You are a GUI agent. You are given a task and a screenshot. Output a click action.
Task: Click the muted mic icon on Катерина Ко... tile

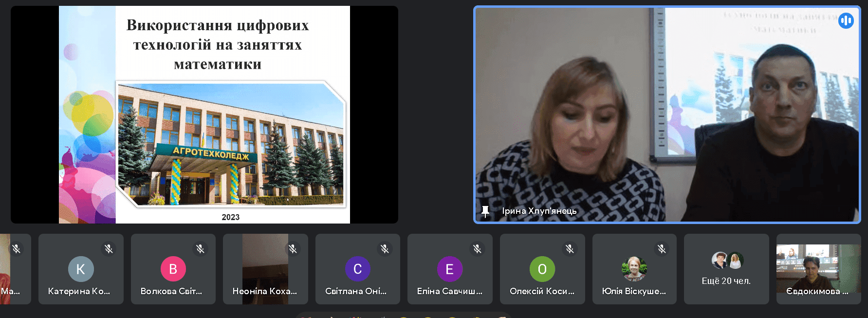(x=109, y=249)
